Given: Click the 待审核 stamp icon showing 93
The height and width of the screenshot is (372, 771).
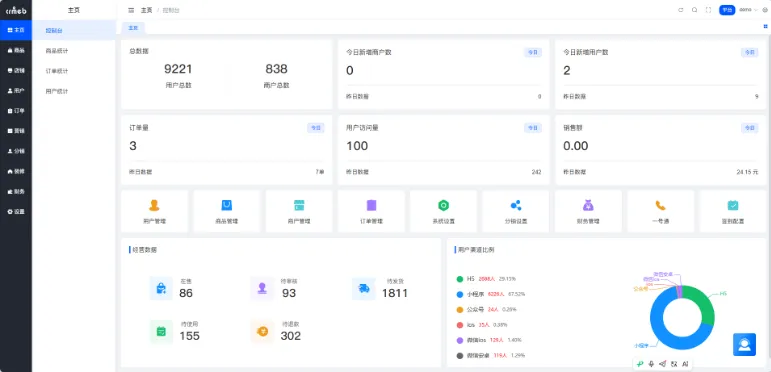Looking at the screenshot, I should pyautogui.click(x=262, y=288).
